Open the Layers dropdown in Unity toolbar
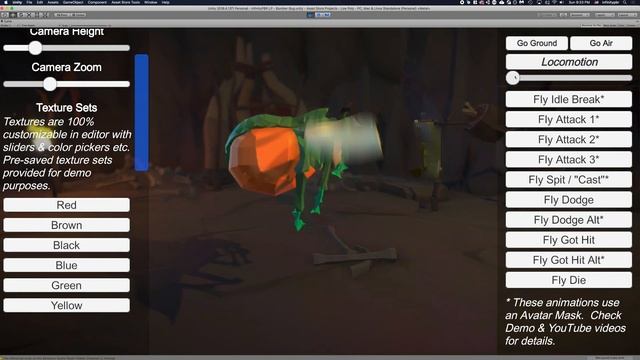This screenshot has height=360, width=640. coord(605,15)
